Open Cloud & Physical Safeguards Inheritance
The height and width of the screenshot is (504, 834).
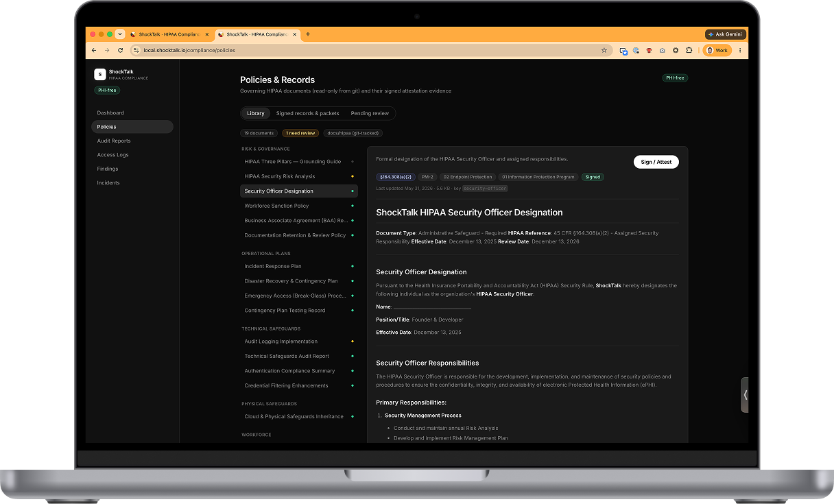299,416
